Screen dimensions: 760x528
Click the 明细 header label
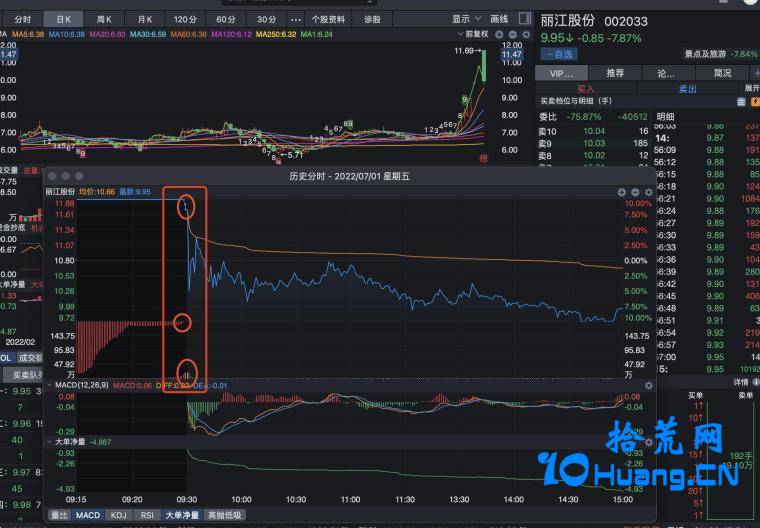(665, 116)
